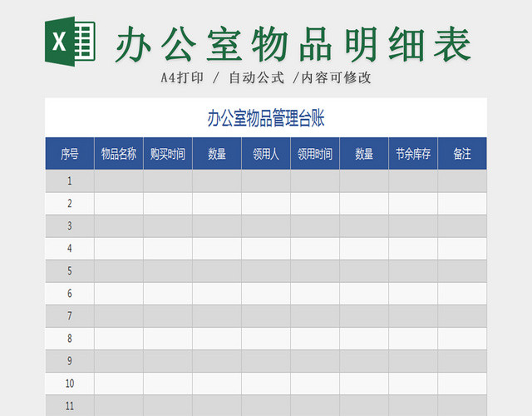Click the row number 5 cell
This screenshot has height=416, width=532.
pos(70,271)
